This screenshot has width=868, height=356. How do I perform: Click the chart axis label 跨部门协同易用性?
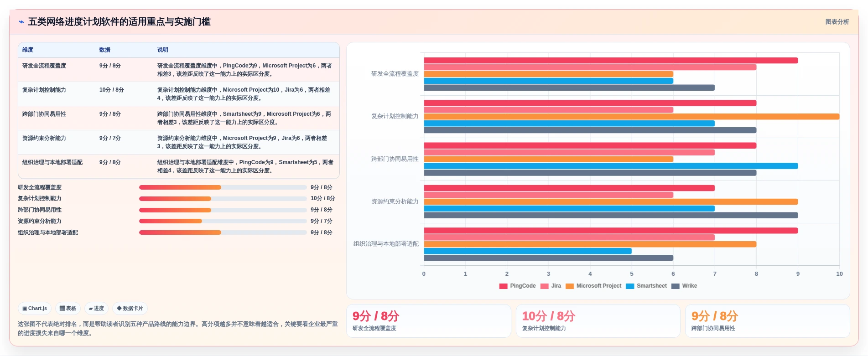[x=395, y=159]
